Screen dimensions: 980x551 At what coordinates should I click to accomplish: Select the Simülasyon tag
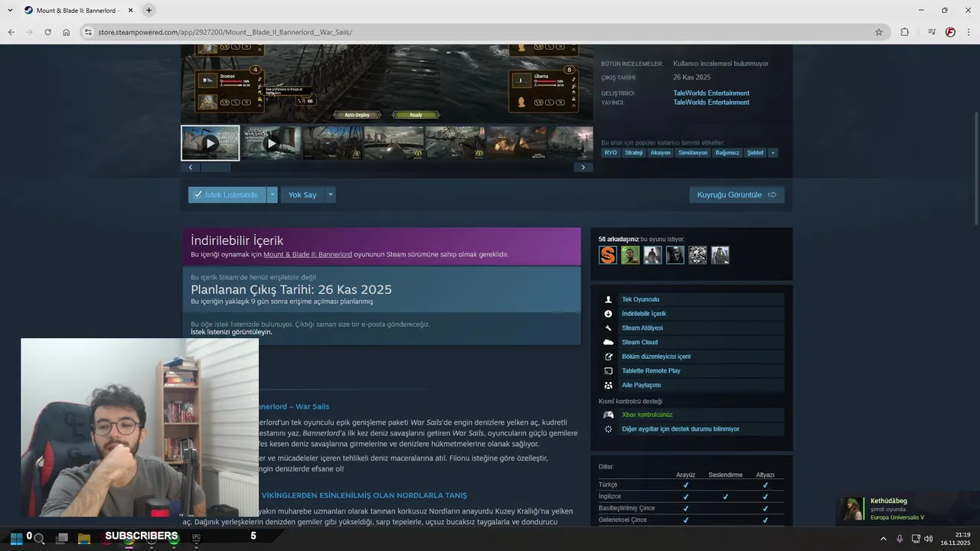[693, 152]
